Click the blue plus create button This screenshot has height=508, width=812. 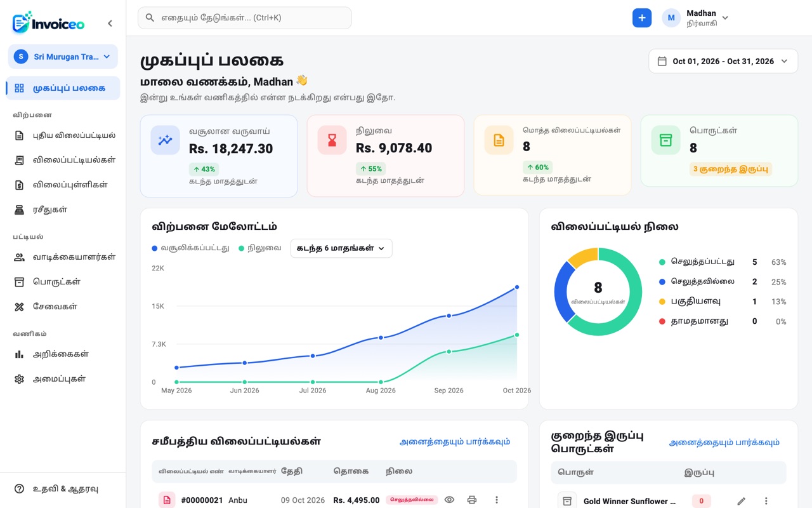pos(642,18)
